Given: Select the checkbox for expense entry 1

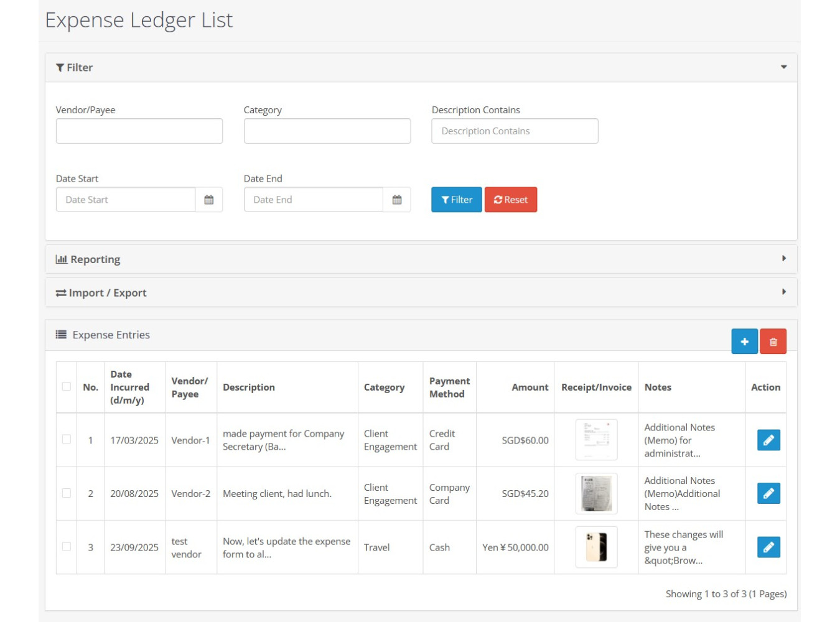Looking at the screenshot, I should click(x=66, y=440).
